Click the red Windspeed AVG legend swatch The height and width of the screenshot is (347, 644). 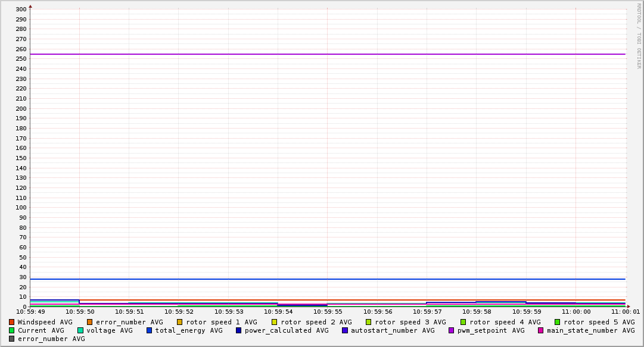12,322
